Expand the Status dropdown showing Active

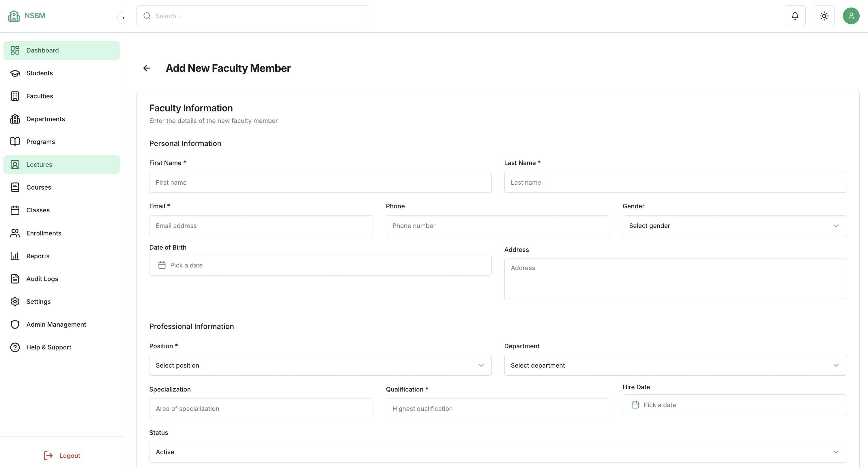498,452
